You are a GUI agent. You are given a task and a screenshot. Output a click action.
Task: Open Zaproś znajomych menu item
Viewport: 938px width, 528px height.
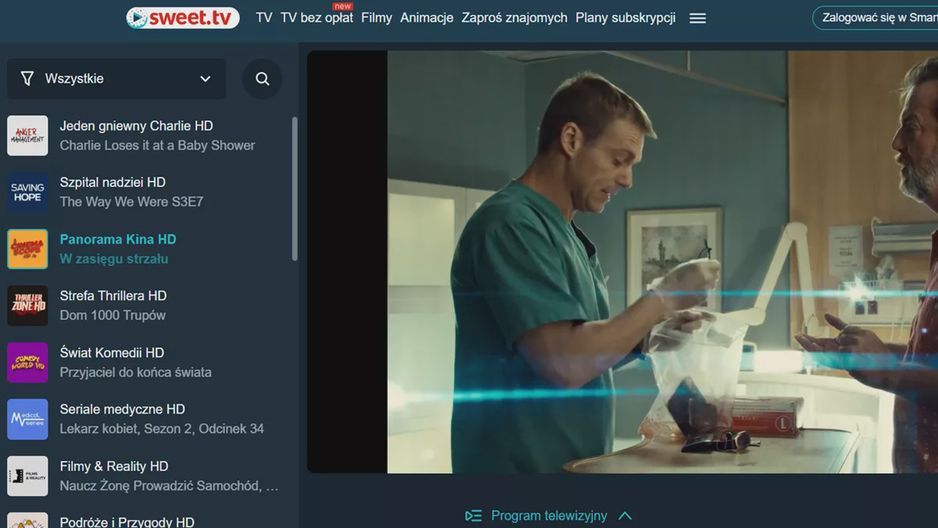click(514, 18)
